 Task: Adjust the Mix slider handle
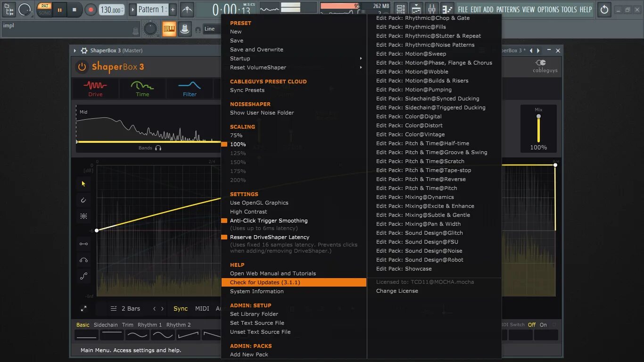click(x=538, y=116)
